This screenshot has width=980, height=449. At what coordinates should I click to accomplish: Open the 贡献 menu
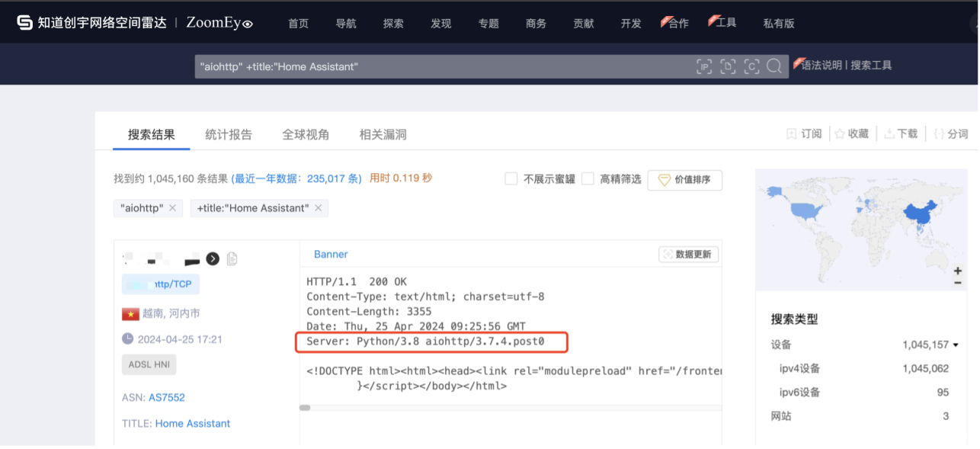tap(584, 24)
